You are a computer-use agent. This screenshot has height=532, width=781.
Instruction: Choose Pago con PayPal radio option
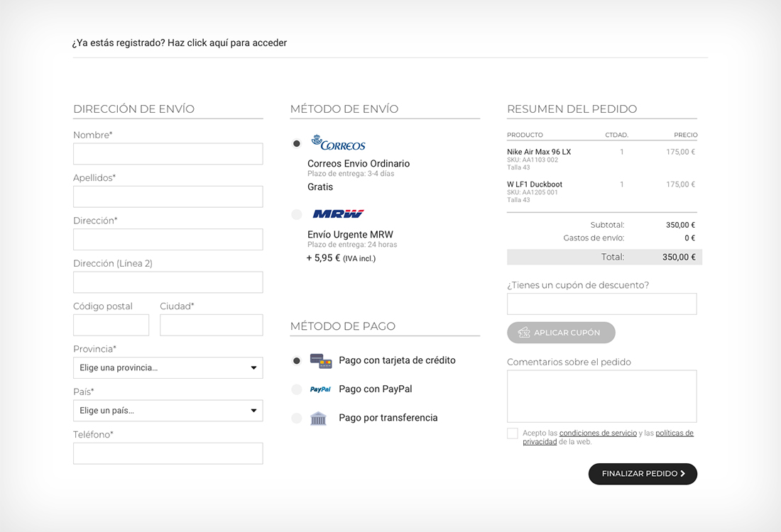[x=297, y=389]
